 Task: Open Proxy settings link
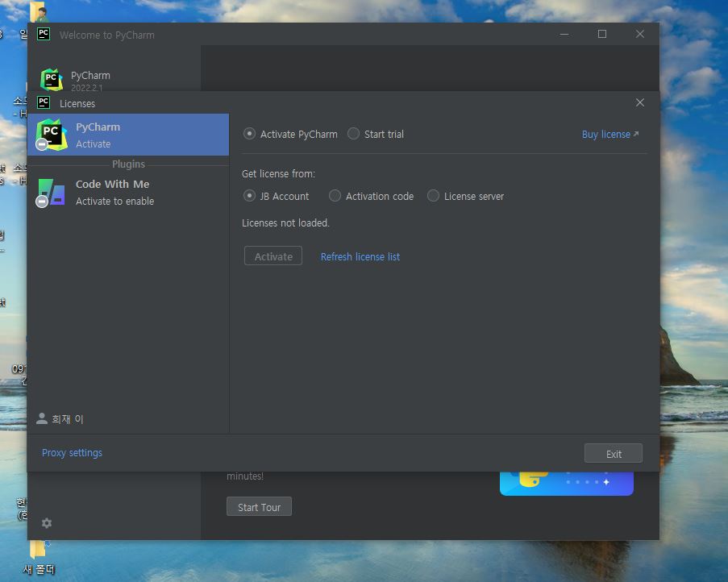(72, 452)
